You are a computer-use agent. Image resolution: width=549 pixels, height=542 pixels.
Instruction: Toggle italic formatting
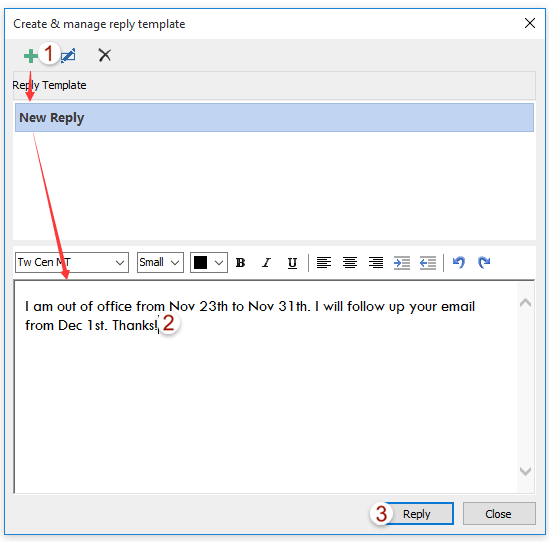click(x=266, y=263)
